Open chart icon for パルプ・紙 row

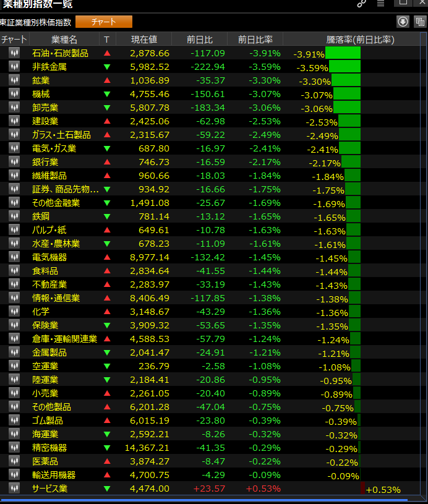tap(14, 229)
